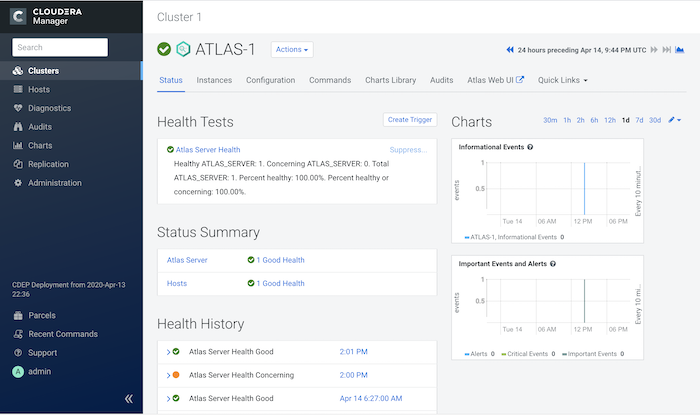This screenshot has width=700, height=415.
Task: Click the admin user avatar icon
Action: [x=18, y=371]
